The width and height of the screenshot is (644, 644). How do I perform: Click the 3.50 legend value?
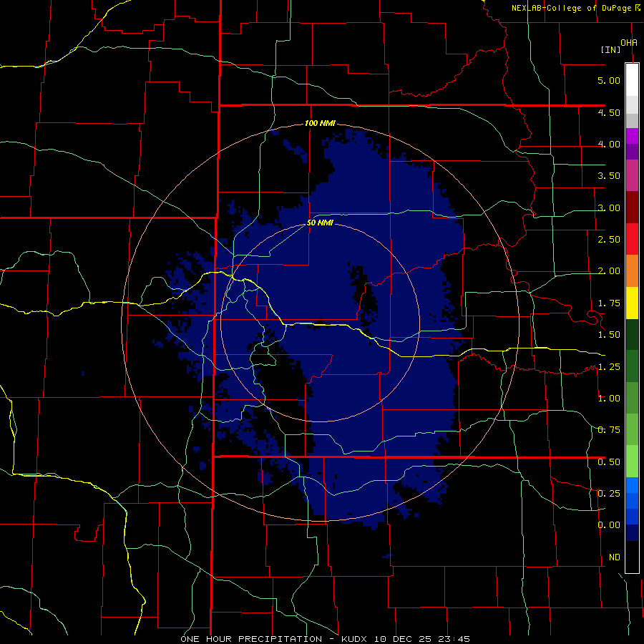point(609,176)
